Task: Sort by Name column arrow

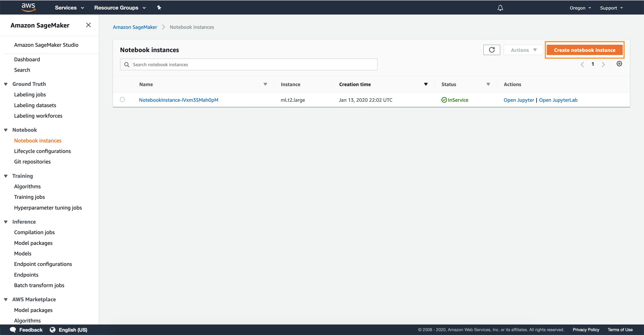Action: 265,84
